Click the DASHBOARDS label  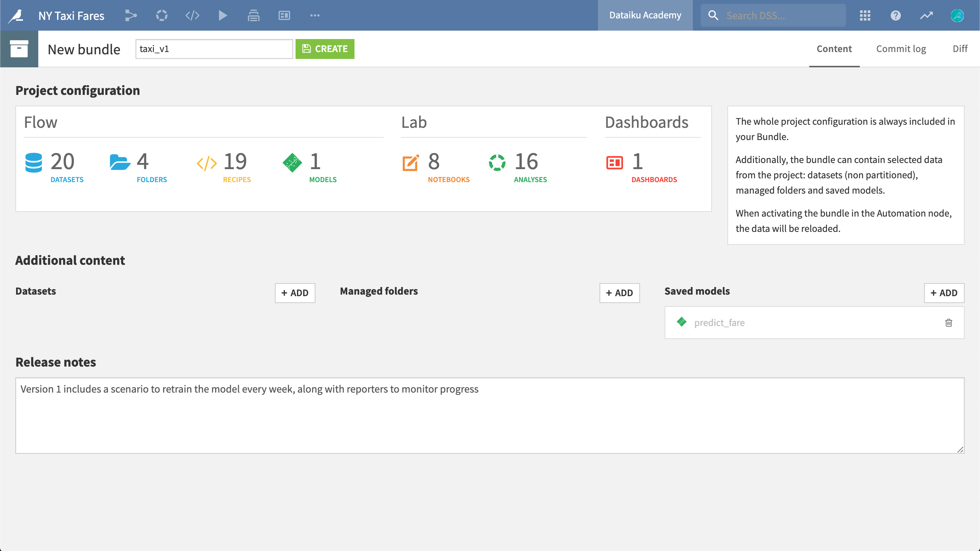pos(654,179)
